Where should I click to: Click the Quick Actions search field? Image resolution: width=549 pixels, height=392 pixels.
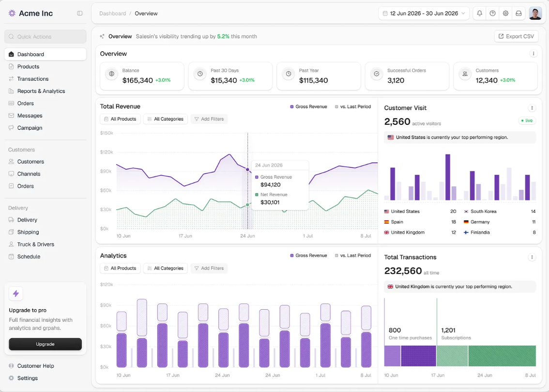pyautogui.click(x=45, y=36)
